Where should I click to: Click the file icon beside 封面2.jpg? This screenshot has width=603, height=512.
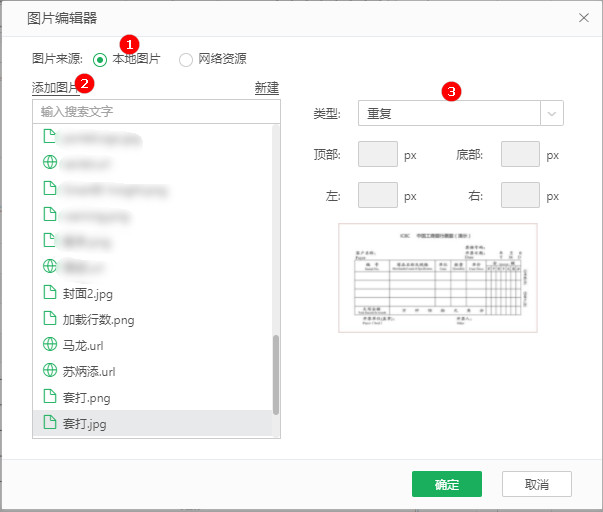tap(50, 292)
